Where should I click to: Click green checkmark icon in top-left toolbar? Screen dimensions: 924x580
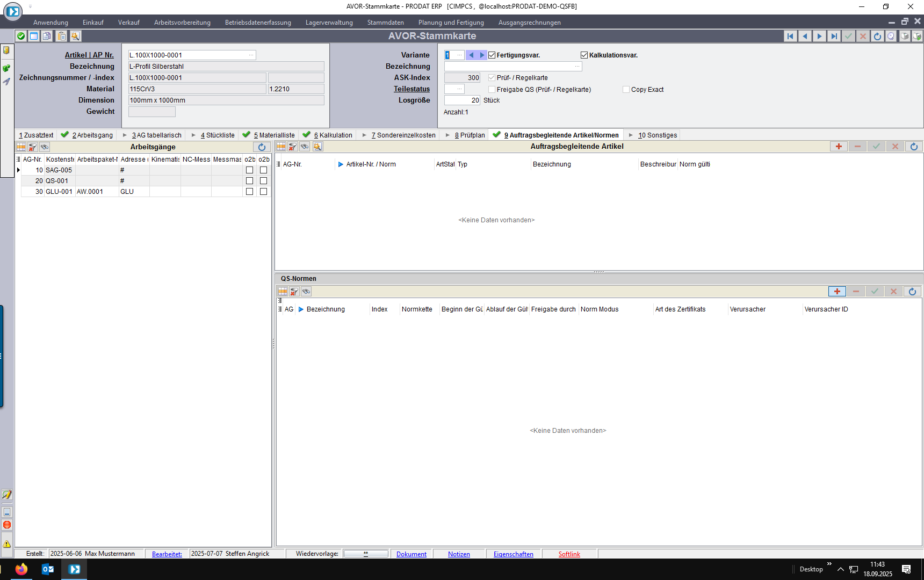(21, 36)
